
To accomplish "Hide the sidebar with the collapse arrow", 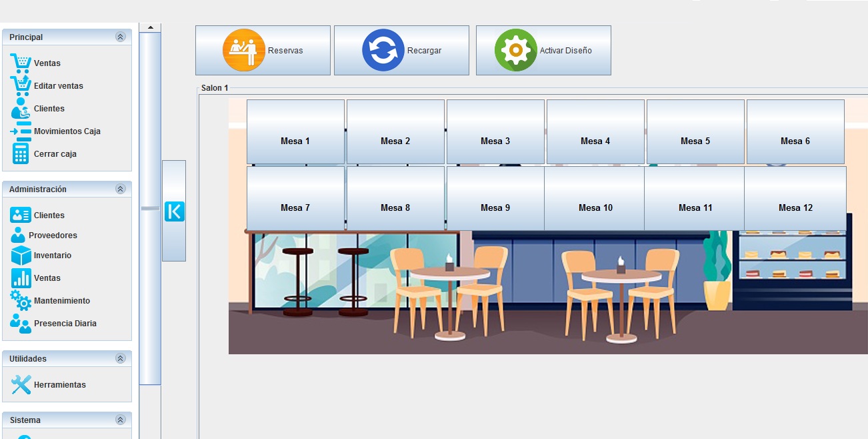I will tap(174, 211).
